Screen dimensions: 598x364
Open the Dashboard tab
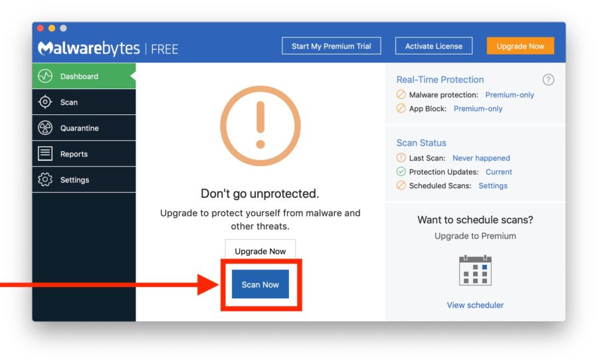84,76
